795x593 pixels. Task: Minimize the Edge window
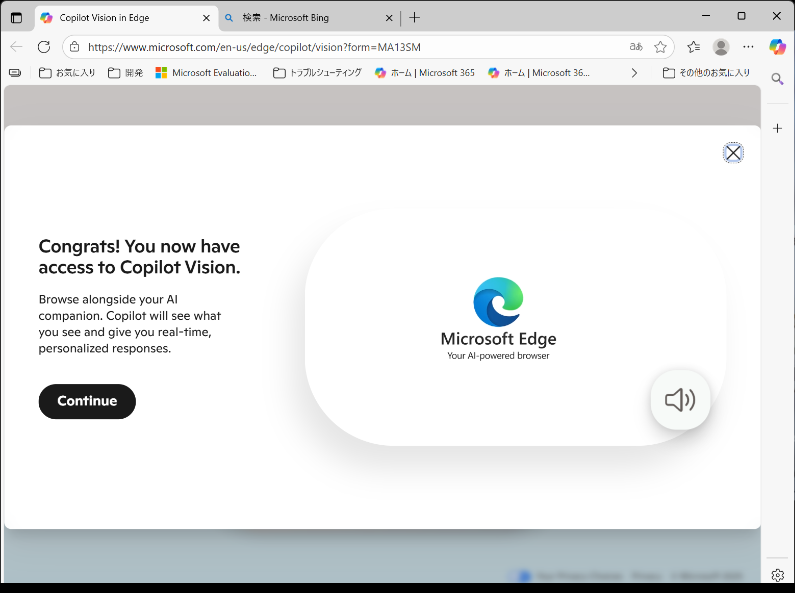pos(706,16)
